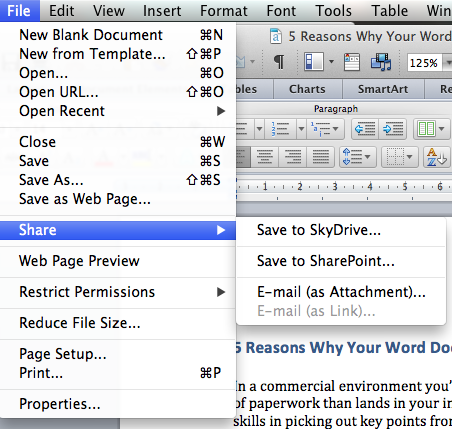Screen dimensions: 452x429
Task: Toggle show paragraph marks (¶) icon
Action: (x=279, y=62)
